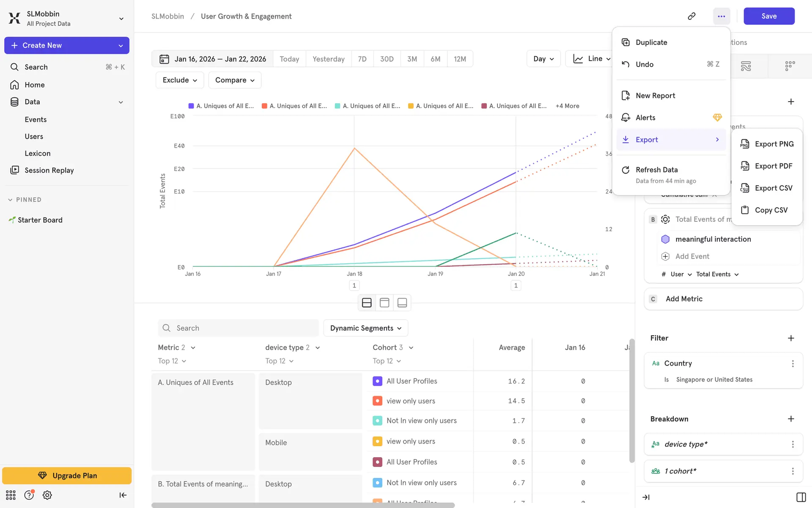Image resolution: width=812 pixels, height=508 pixels.
Task: Click the Save button
Action: (768, 16)
